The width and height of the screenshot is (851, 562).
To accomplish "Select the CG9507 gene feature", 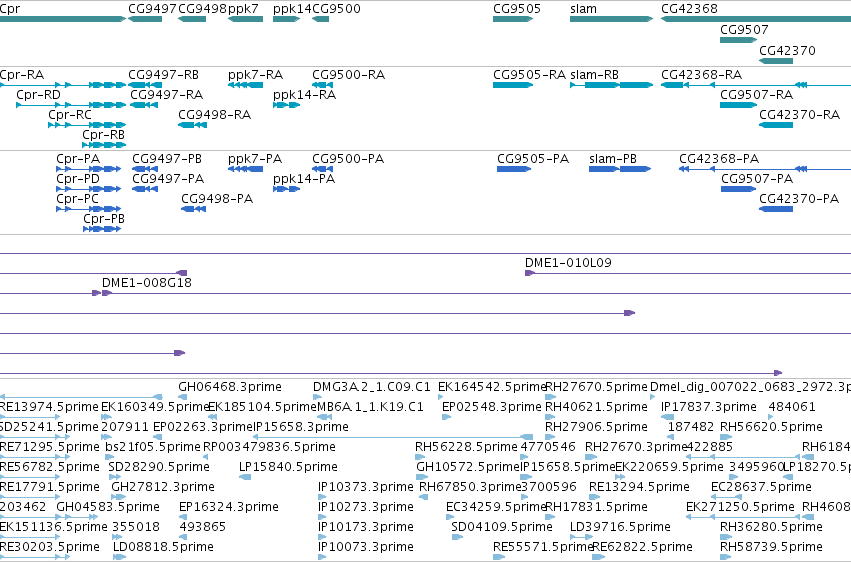I will click(x=738, y=40).
